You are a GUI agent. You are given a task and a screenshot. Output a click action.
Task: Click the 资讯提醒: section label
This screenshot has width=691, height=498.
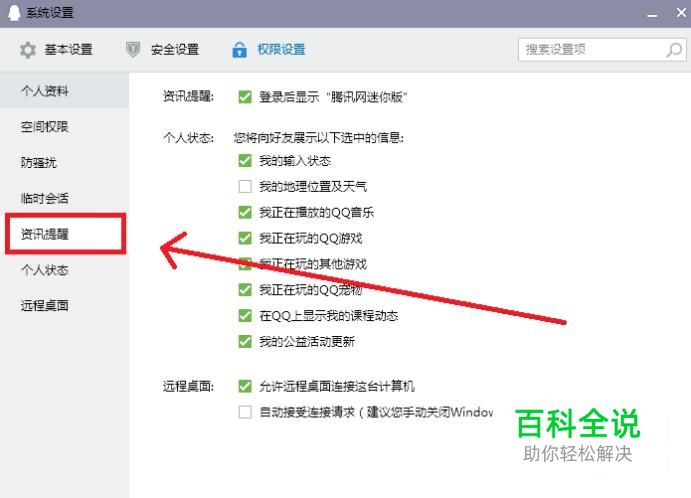[x=188, y=96]
